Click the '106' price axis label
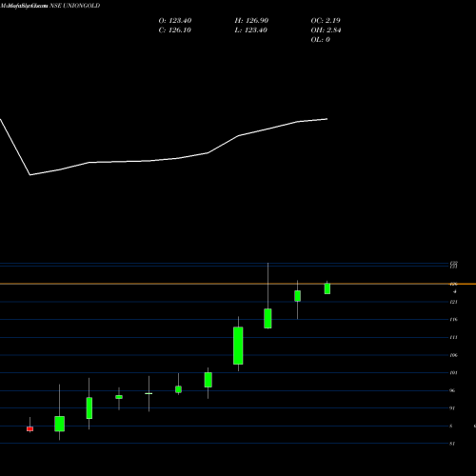This screenshot has height=476, width=476. [x=453, y=355]
